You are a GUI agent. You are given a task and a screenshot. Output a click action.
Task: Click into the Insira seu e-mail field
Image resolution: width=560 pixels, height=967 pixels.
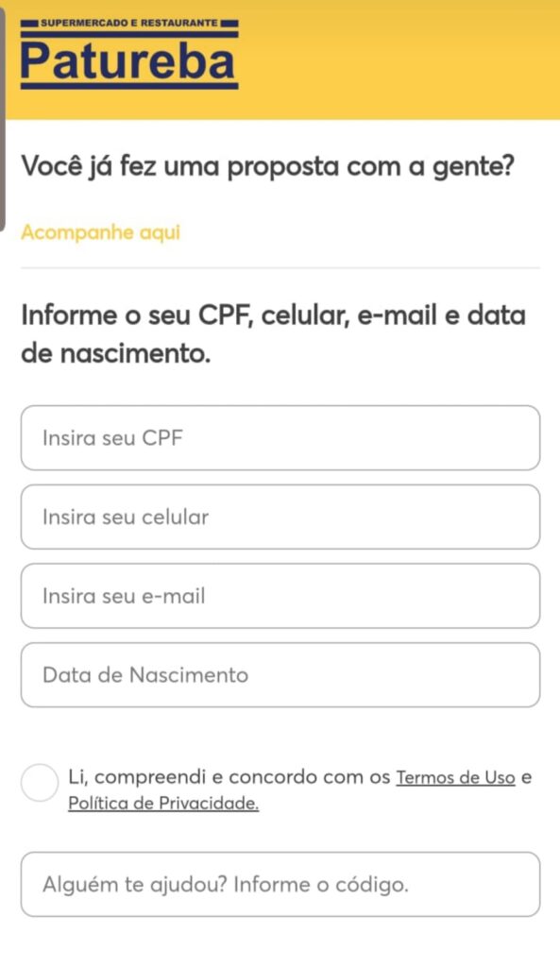(280, 596)
